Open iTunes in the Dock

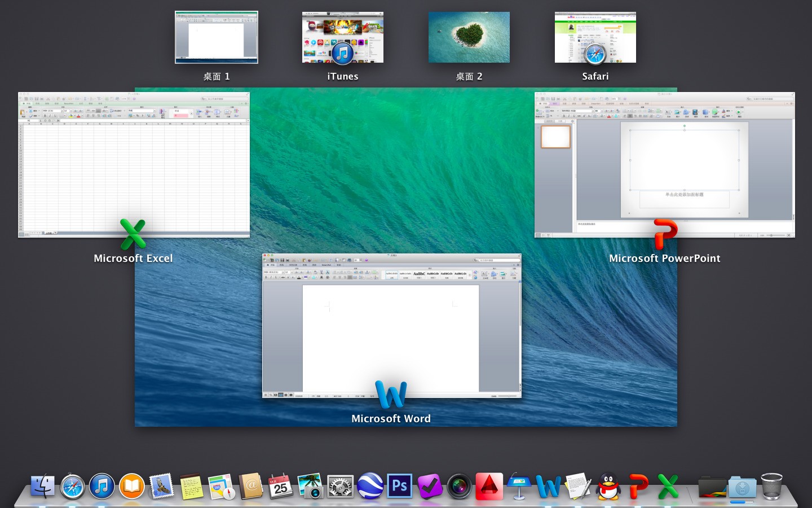click(x=102, y=486)
